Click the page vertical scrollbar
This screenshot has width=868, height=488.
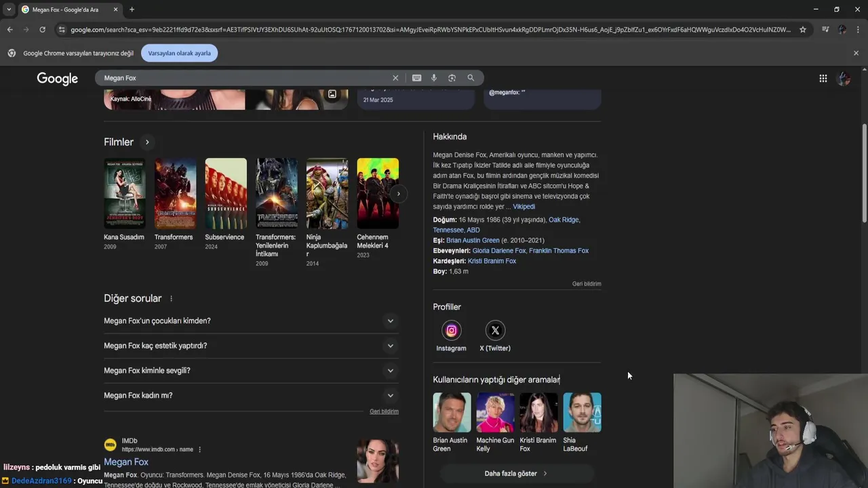tap(864, 173)
